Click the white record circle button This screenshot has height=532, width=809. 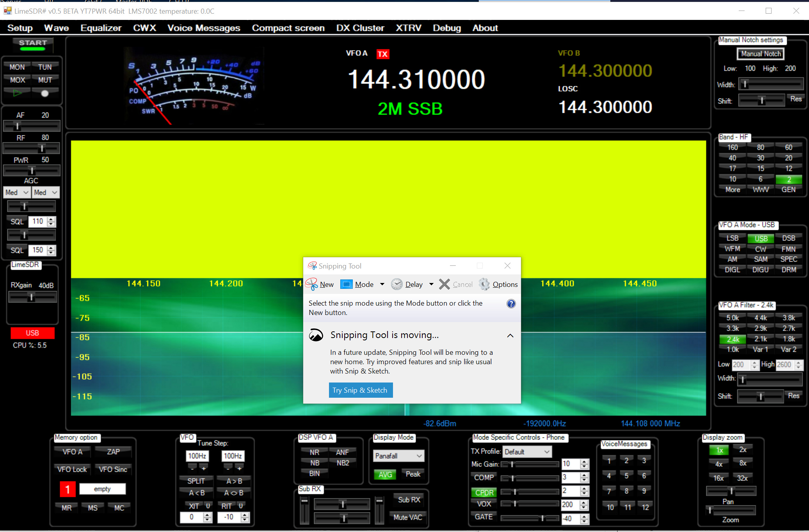pyautogui.click(x=45, y=93)
